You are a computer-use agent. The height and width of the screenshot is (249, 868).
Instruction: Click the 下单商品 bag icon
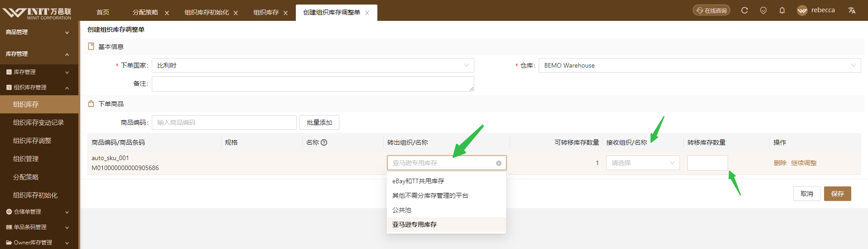(91, 103)
